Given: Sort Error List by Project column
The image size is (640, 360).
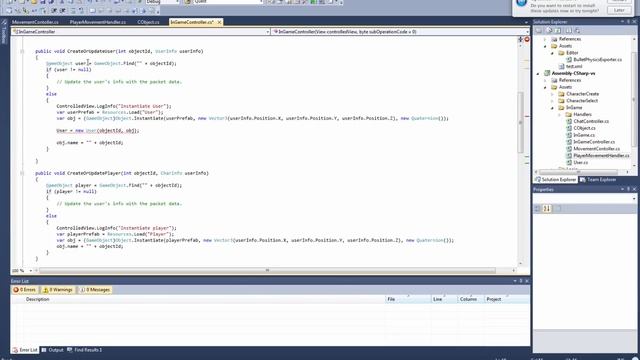Looking at the screenshot, I should (507, 299).
